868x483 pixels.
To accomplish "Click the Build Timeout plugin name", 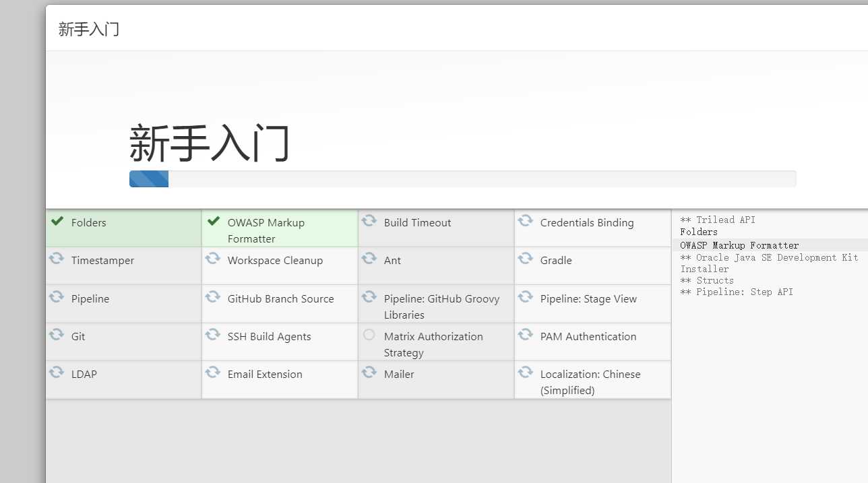I will [x=418, y=223].
